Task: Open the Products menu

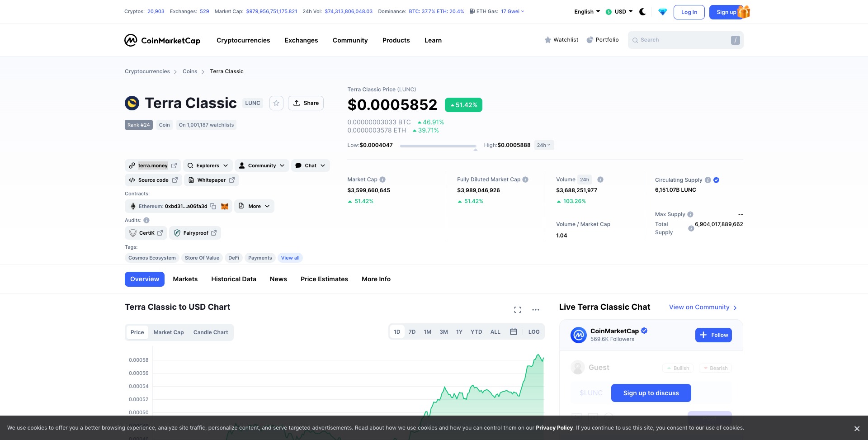Action: click(x=396, y=40)
